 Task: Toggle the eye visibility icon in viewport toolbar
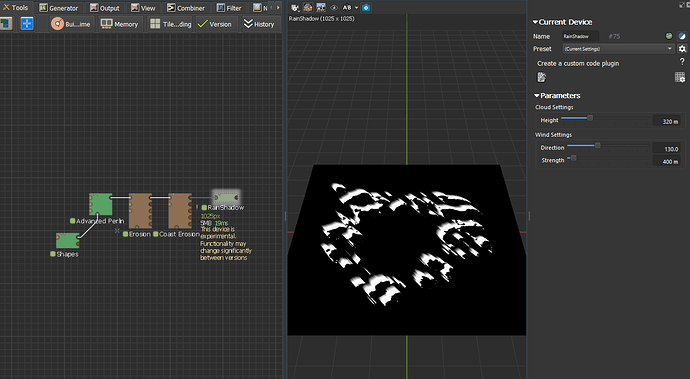(x=334, y=7)
